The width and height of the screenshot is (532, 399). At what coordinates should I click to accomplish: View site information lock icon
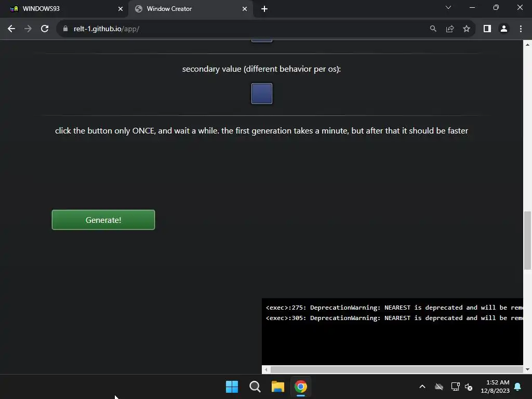click(65, 29)
